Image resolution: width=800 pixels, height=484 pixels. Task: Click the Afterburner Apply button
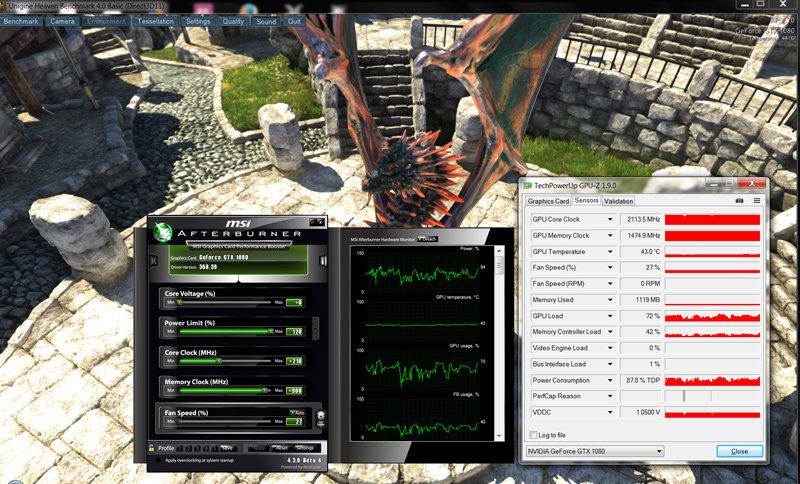(259, 448)
